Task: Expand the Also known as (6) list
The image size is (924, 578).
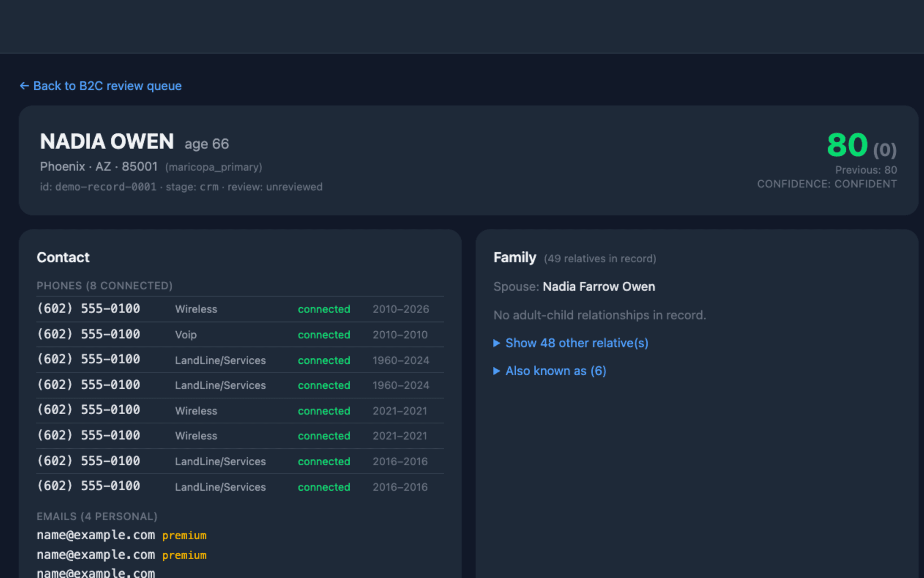Action: pyautogui.click(x=550, y=371)
